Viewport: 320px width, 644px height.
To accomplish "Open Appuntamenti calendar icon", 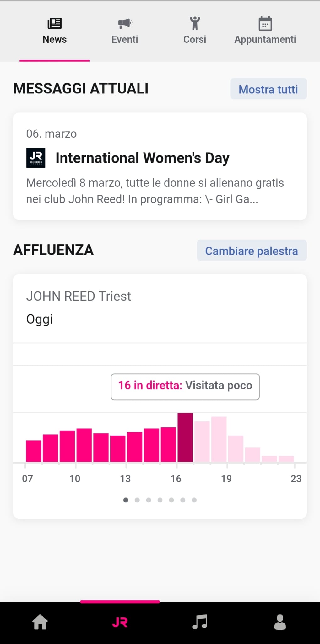I will 265,24.
